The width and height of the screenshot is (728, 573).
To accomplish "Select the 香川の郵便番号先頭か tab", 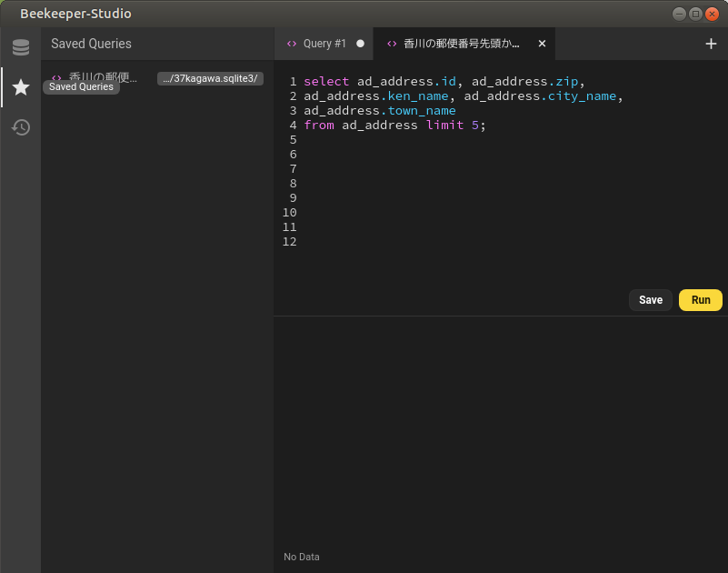I will 461,44.
